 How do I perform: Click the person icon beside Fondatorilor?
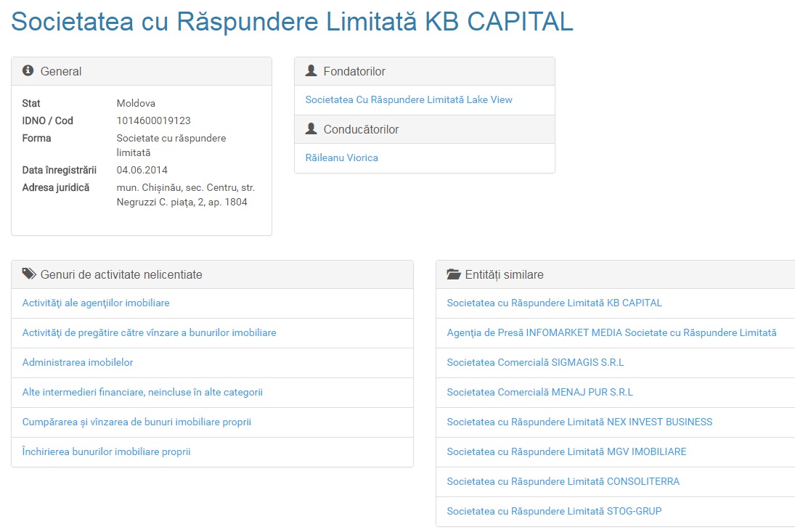pyautogui.click(x=311, y=70)
